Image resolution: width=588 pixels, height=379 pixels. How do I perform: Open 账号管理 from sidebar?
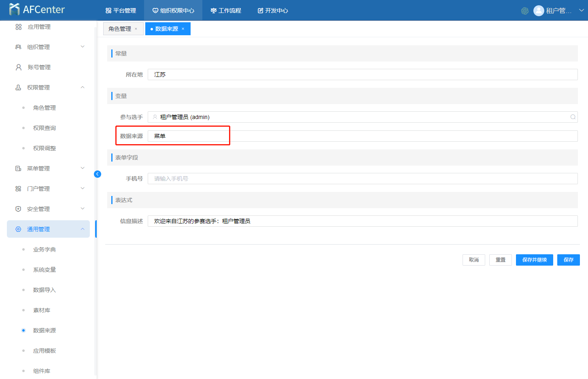click(39, 67)
